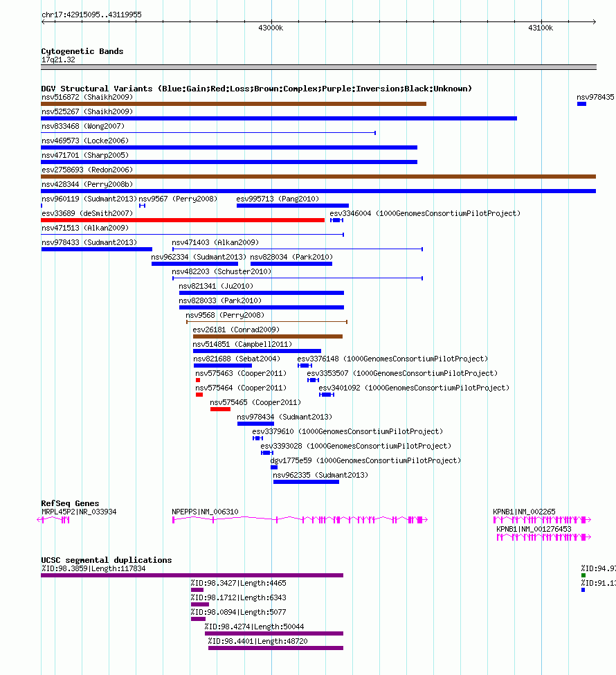Select the nsv9568 (Perry2008) label

point(225,315)
